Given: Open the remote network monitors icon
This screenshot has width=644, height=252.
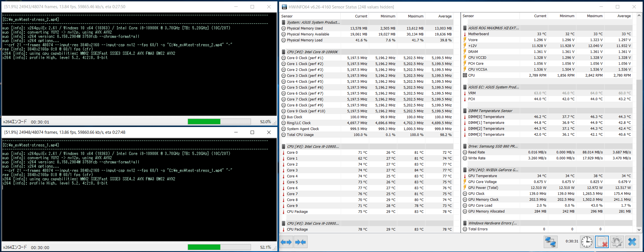Looking at the screenshot, I should click(x=551, y=242).
